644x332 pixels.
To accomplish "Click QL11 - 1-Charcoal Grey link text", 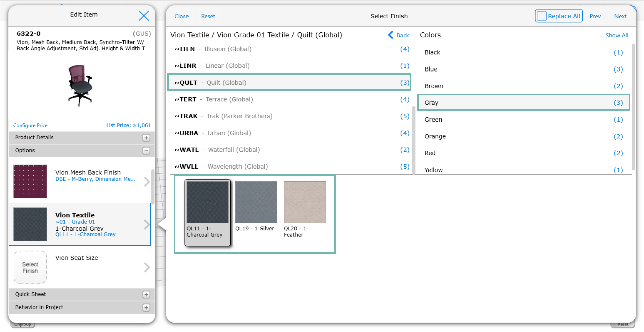I will tap(86, 234).
